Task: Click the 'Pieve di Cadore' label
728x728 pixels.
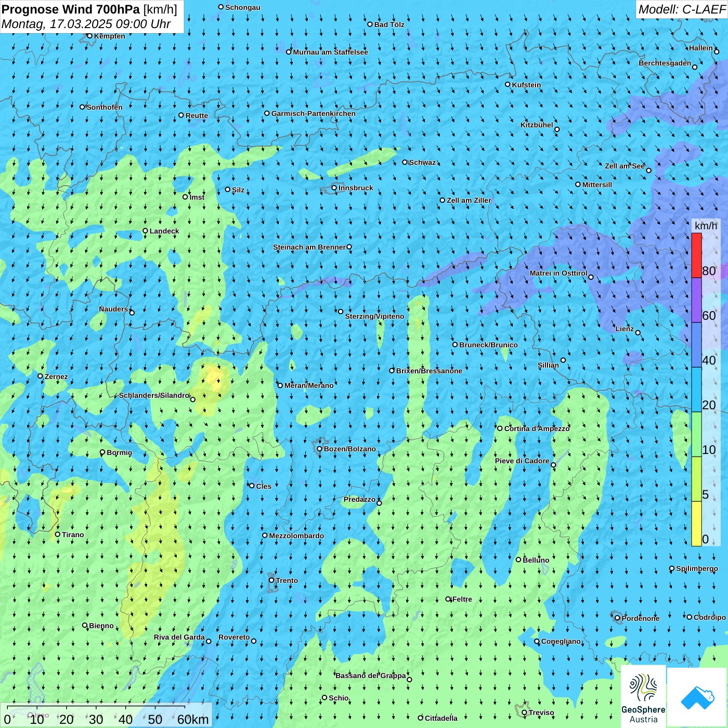Action: pos(522,461)
